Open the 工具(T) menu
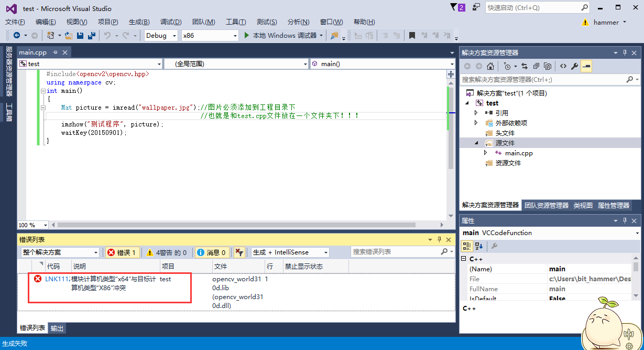Screen dimensions: 644x350 point(235,22)
